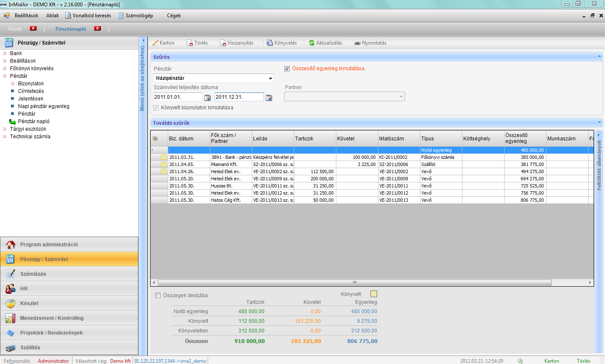Click the grid horizontal scrollbar thumb
Screen dimensions: 605x364
(354, 282)
